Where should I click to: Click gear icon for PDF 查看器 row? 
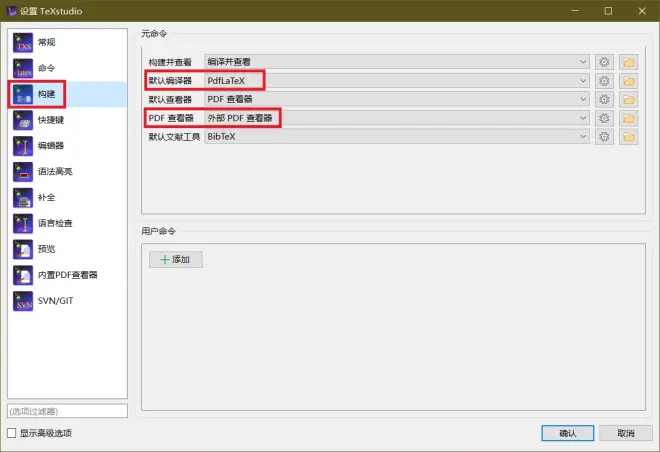[x=604, y=118]
